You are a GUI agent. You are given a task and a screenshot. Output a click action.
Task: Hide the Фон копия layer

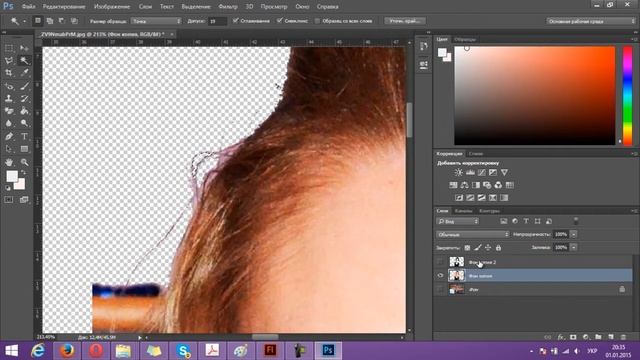tap(440, 276)
